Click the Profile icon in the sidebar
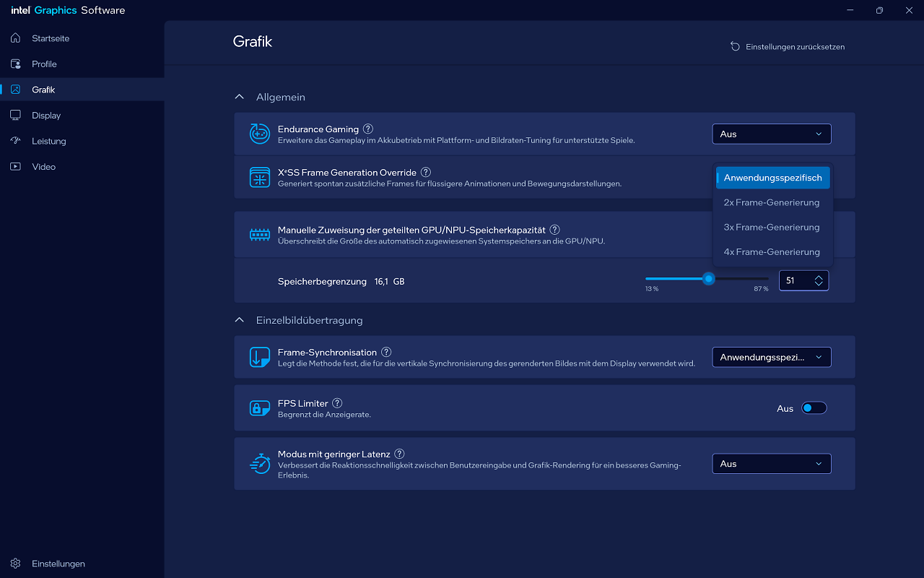Viewport: 924px width, 578px height. point(16,64)
